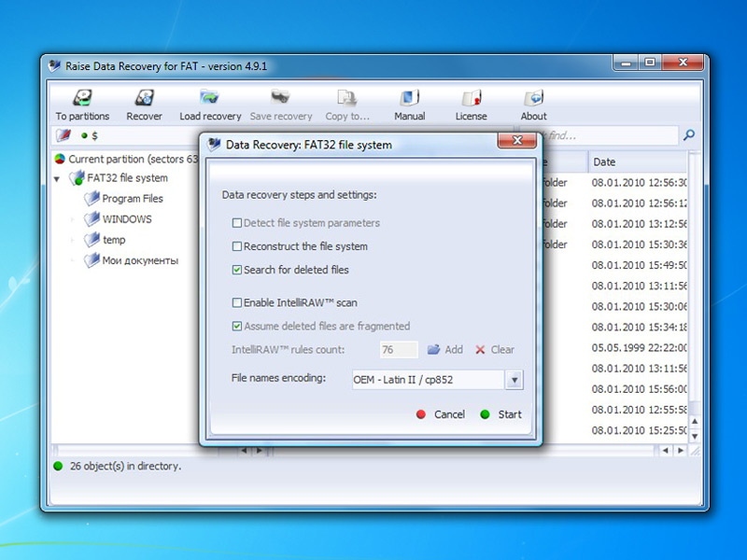Viewport: 747px width, 560px height.
Task: Click the red Clear X icon
Action: point(480,349)
